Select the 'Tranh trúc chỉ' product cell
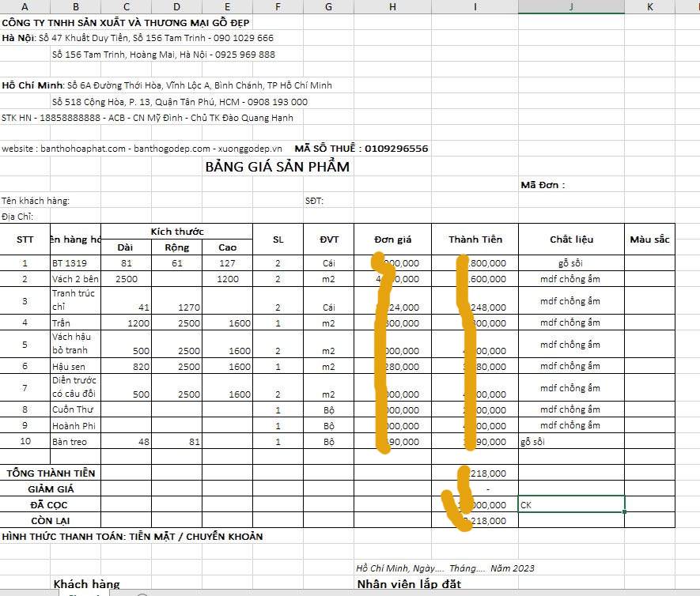Screen dimensions: 700x596 coord(75,300)
